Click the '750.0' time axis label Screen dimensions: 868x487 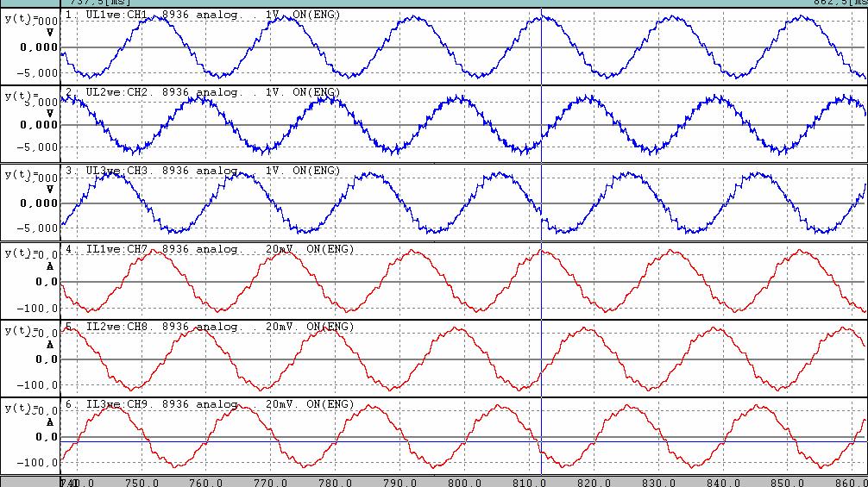point(142,482)
